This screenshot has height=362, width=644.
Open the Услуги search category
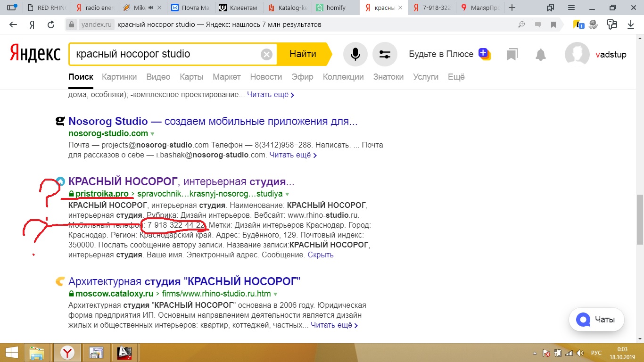click(426, 77)
